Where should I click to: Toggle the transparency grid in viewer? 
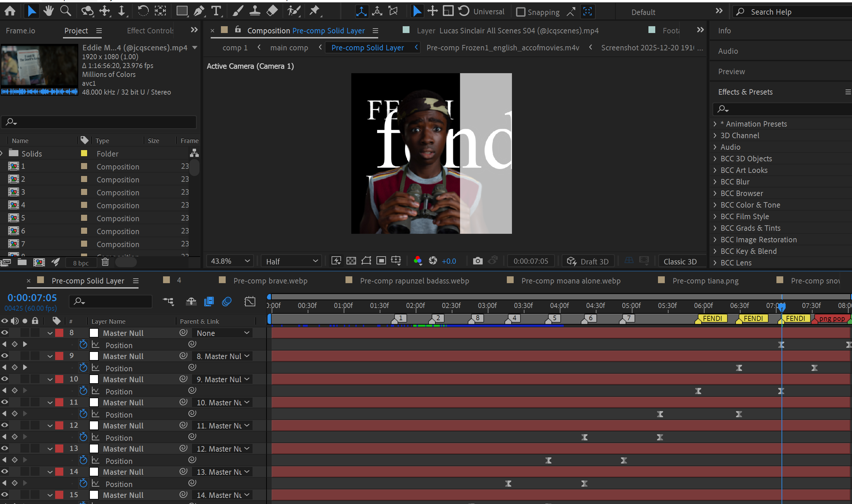(351, 261)
